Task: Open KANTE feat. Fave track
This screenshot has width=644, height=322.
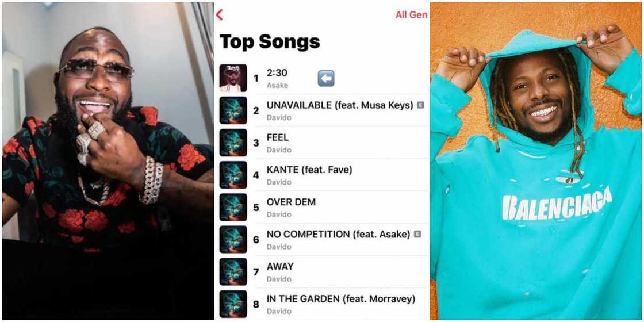Action: click(323, 175)
